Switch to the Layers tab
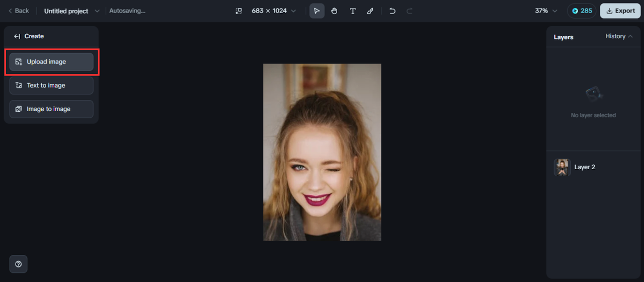 click(563, 37)
